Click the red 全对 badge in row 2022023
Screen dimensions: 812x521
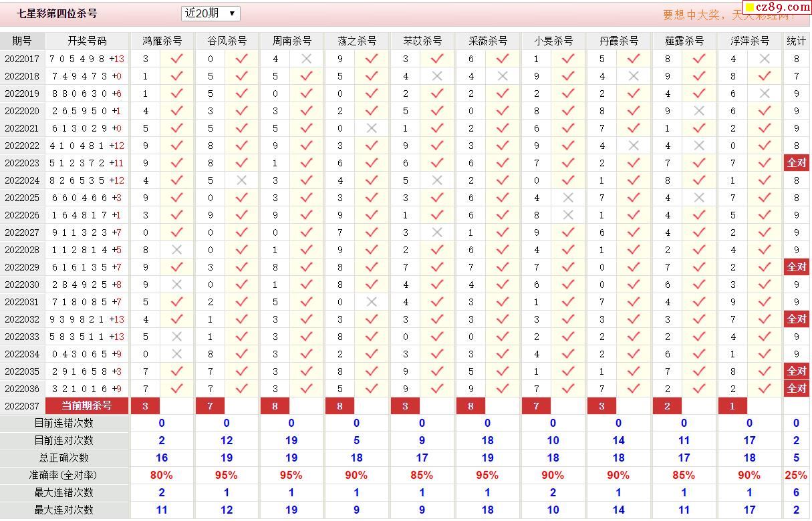point(796,163)
